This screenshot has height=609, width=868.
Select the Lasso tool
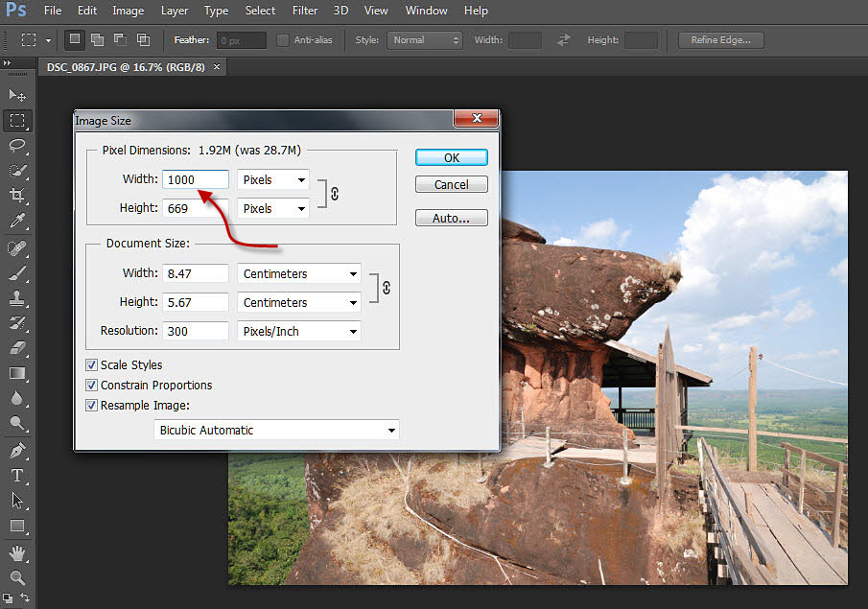click(x=17, y=146)
